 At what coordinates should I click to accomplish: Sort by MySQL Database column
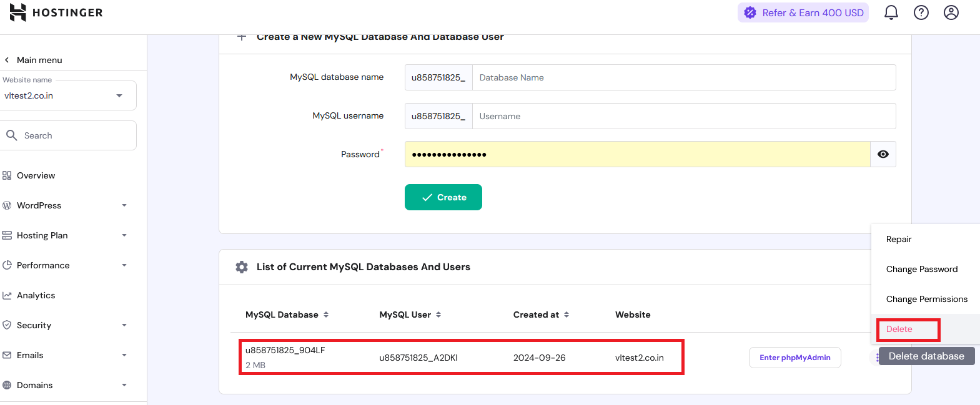326,315
